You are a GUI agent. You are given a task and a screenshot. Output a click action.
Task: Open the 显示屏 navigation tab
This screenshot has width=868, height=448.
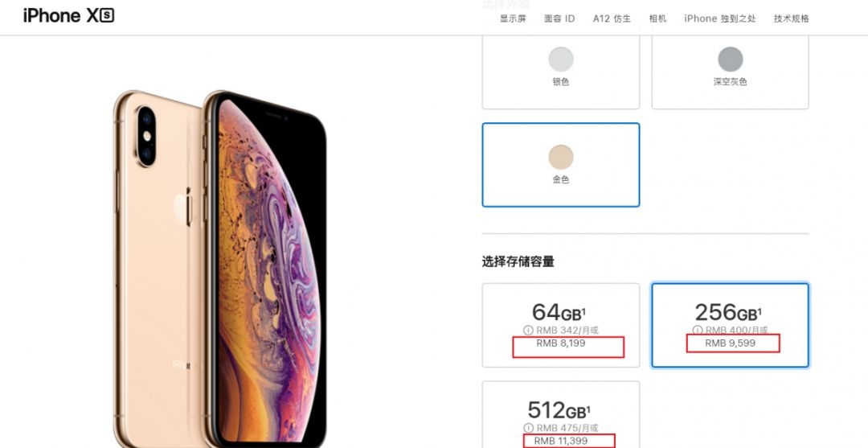[x=513, y=18]
